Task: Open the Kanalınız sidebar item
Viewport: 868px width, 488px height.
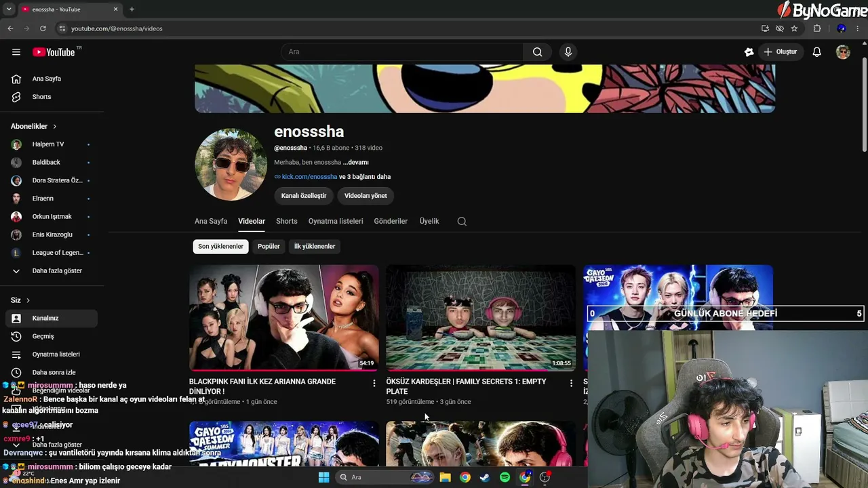Action: coord(52,319)
